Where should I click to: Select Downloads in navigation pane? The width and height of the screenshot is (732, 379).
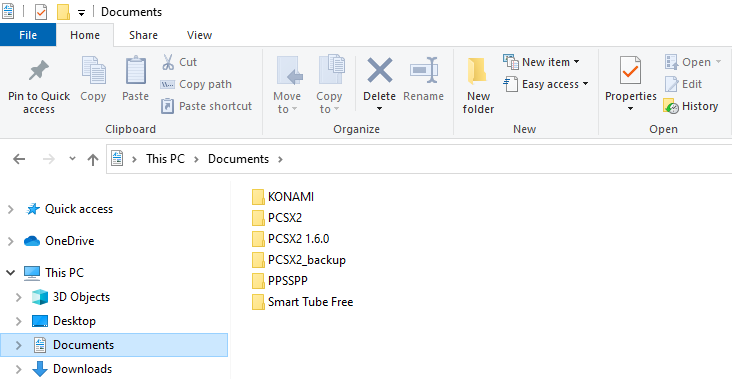click(x=72, y=369)
